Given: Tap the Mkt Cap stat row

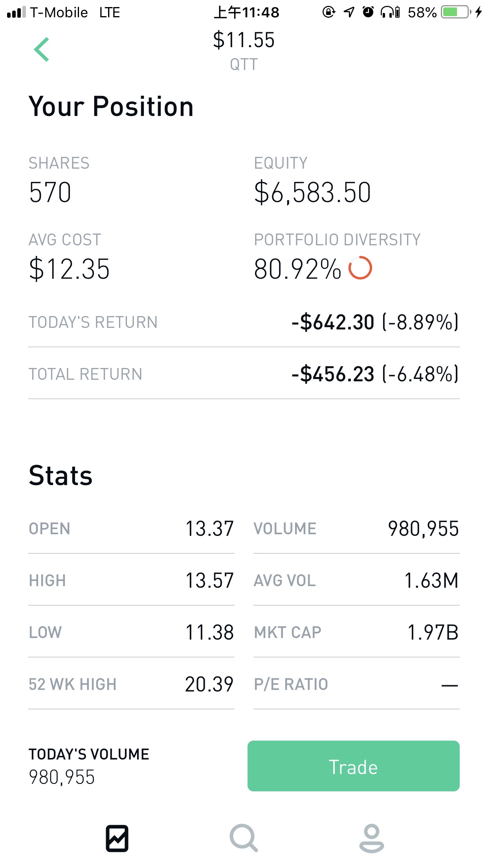Looking at the screenshot, I should 356,633.
